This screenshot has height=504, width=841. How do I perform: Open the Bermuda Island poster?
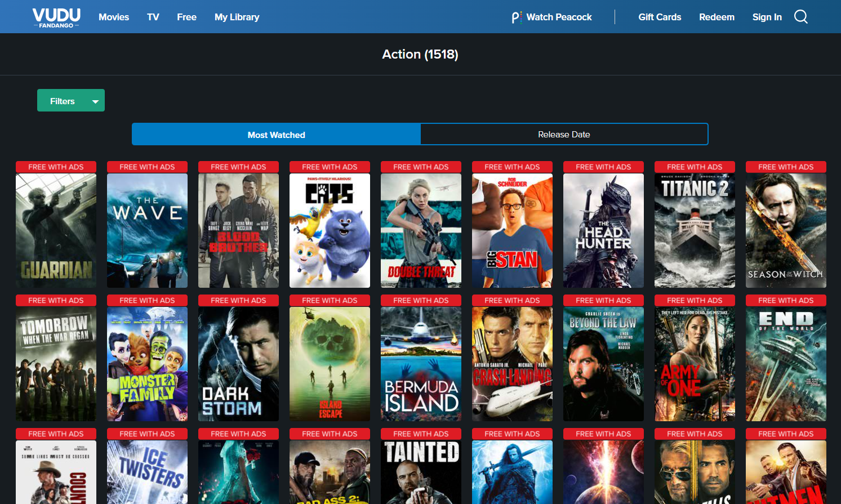click(421, 364)
